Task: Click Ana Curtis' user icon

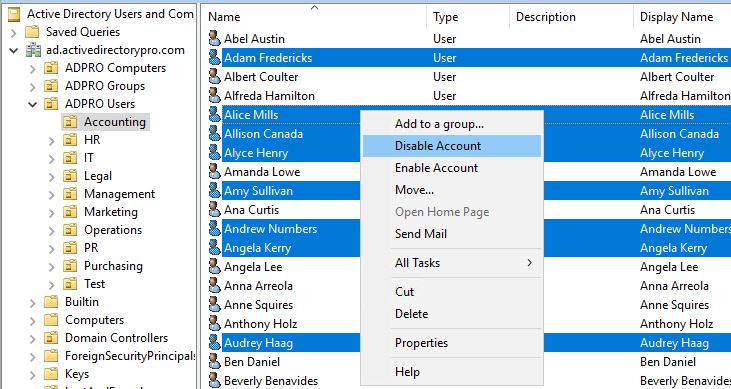Action: click(214, 210)
